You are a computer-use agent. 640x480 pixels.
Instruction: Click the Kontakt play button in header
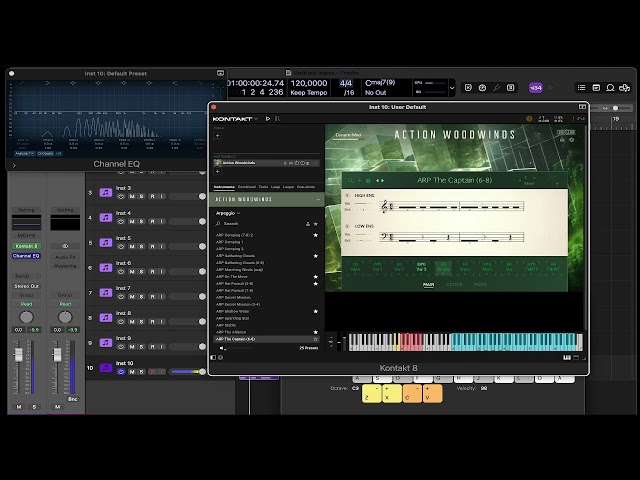pos(268,119)
